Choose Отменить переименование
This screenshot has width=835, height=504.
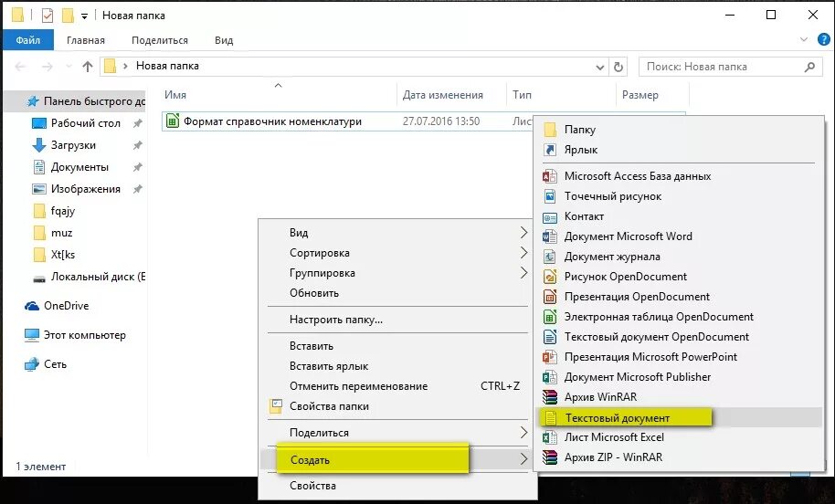[x=358, y=386]
